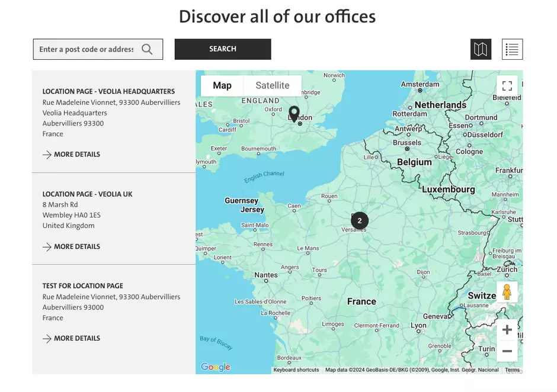Image resolution: width=557 pixels, height=392 pixels.
Task: Open the cluster marker showing 2
Action: pos(359,221)
